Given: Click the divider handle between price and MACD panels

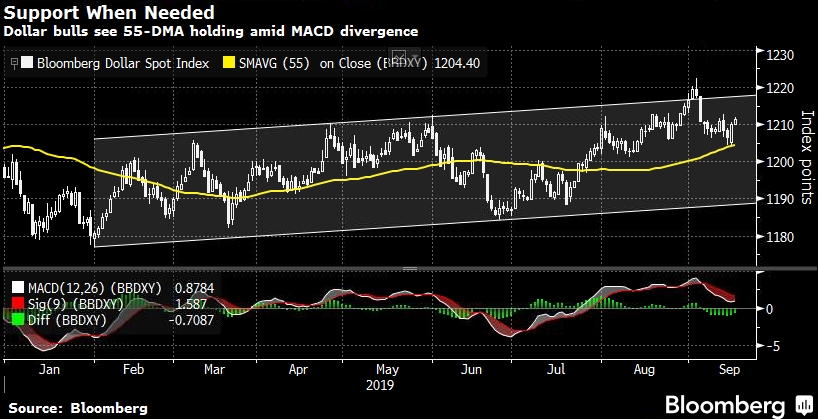Looking at the screenshot, I should point(408,268).
